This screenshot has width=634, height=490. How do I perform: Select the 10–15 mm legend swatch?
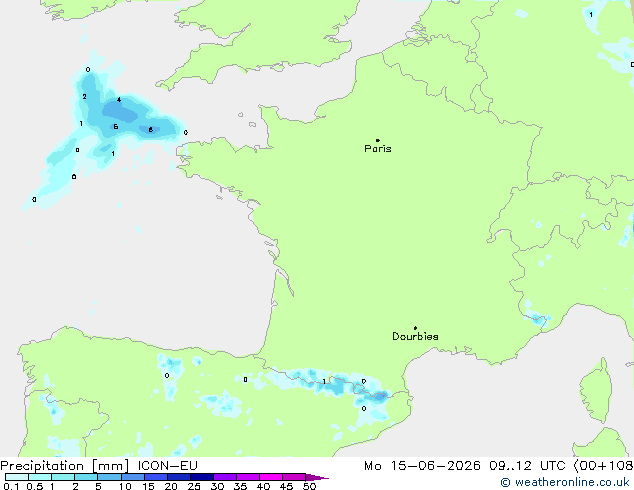point(133,477)
